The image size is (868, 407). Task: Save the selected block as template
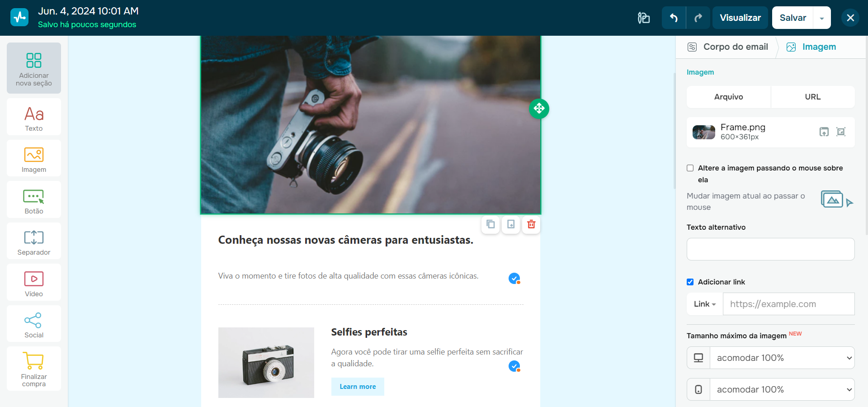pos(511,224)
